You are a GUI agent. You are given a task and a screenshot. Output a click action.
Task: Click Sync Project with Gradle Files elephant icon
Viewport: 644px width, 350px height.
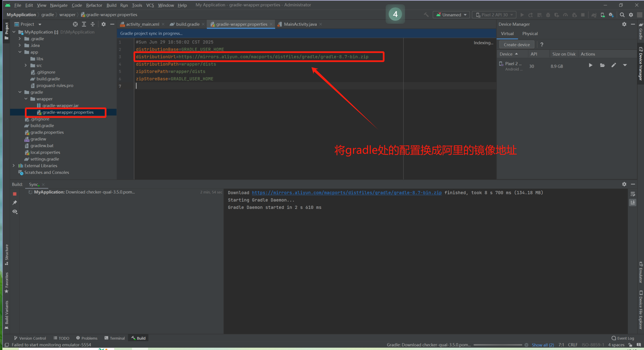click(594, 15)
